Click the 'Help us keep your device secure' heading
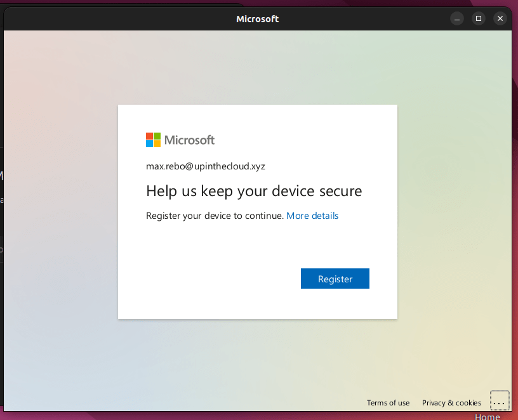518x420 pixels. pos(254,191)
